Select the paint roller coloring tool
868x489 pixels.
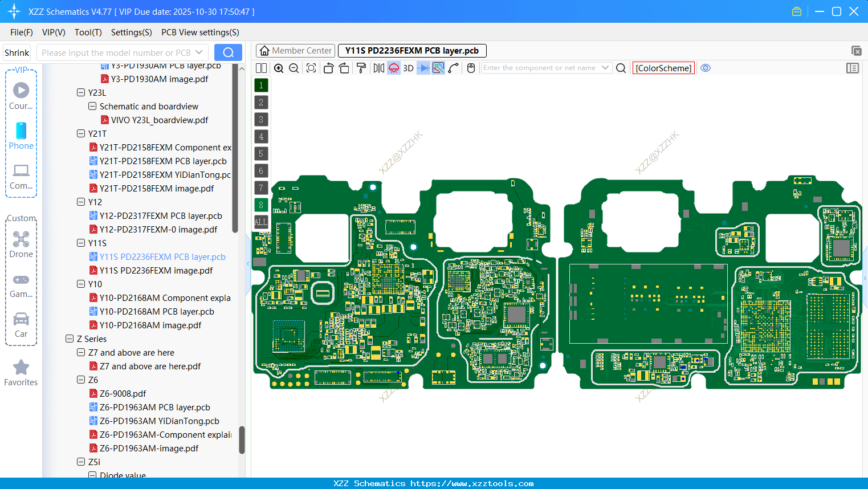(x=361, y=68)
